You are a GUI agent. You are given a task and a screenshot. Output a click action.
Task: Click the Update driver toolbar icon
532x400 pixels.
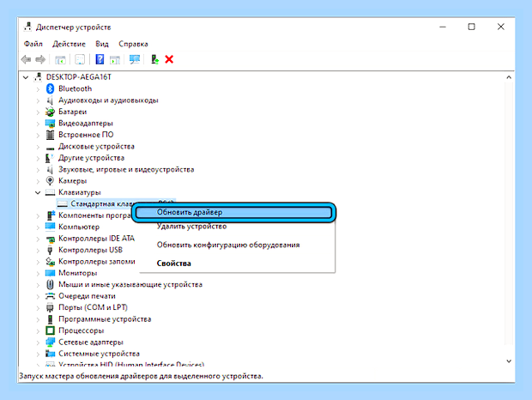point(154,59)
